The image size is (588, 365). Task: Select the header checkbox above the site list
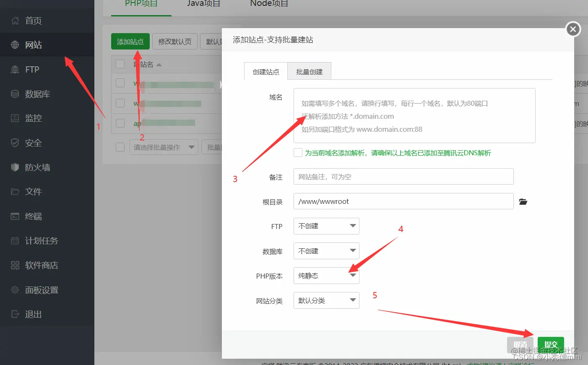tap(120, 64)
